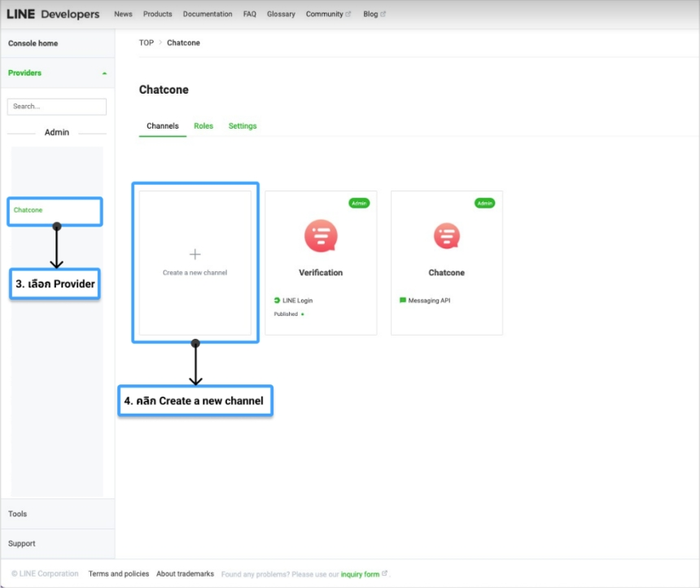The image size is (700, 588).
Task: Open the Glossary page
Action: coord(281,14)
